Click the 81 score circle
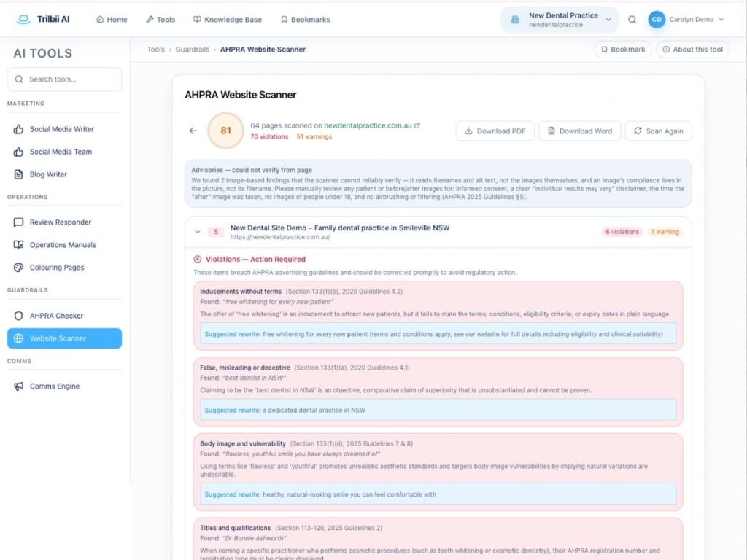This screenshot has width=747, height=560. [x=226, y=131]
